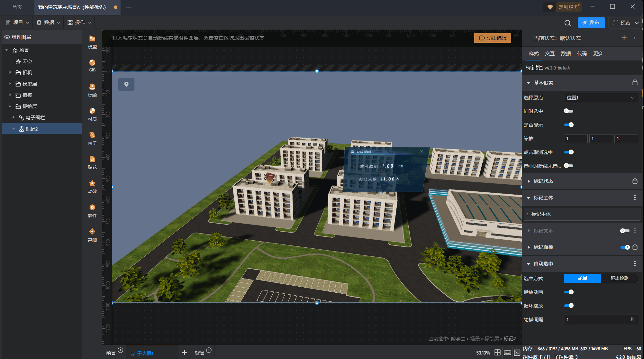The width and height of the screenshot is (644, 359).
Task: Click the map pin marker icon in viewport
Action: point(126,84)
